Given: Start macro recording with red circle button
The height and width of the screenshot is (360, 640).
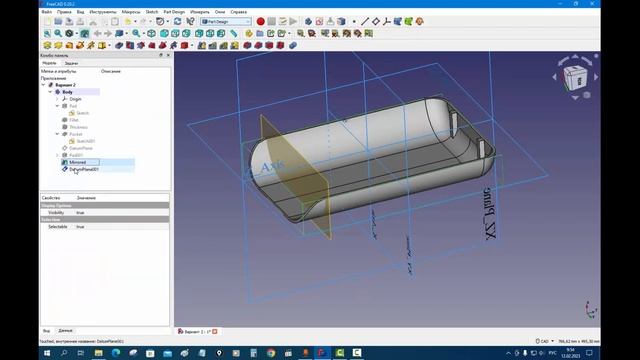Looking at the screenshot, I should point(260,22).
